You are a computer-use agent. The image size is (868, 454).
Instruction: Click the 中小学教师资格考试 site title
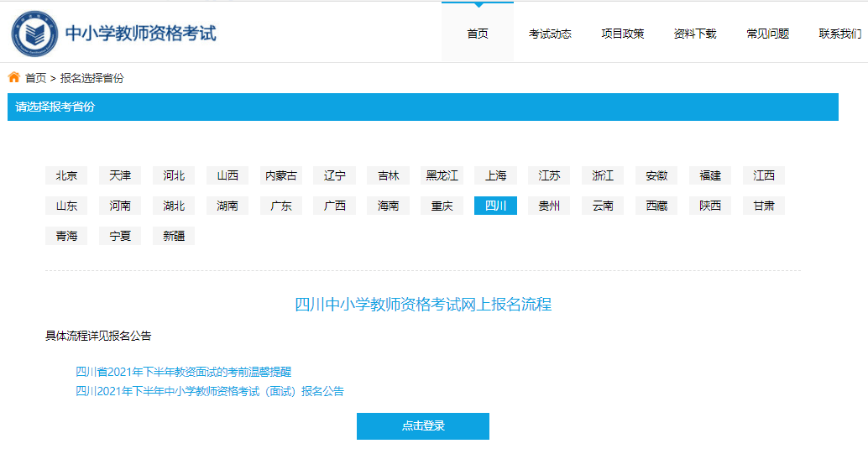click(140, 34)
